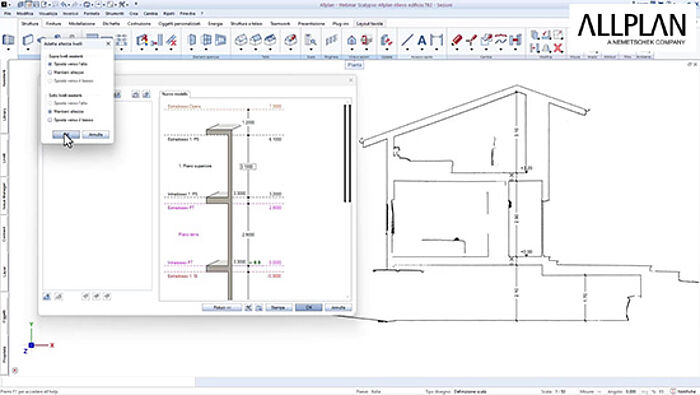Select the line drawing tool icon
700x395 pixels.
pyautogui.click(x=407, y=41)
